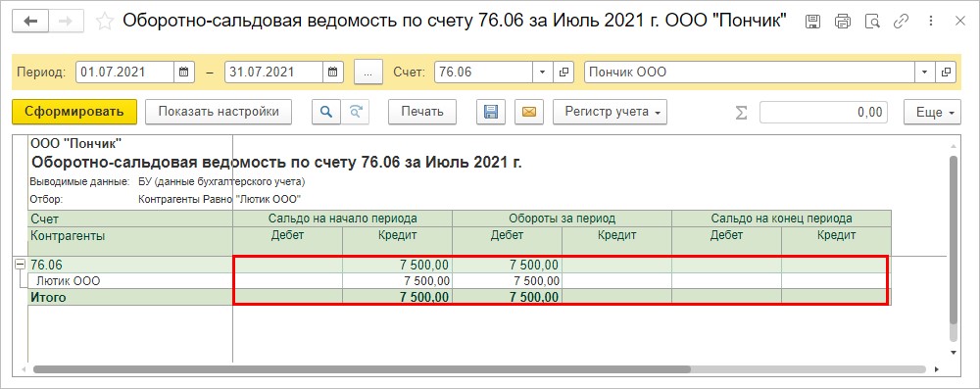This screenshot has height=389, width=980.
Task: Go back with the left arrow button
Action: [x=30, y=22]
